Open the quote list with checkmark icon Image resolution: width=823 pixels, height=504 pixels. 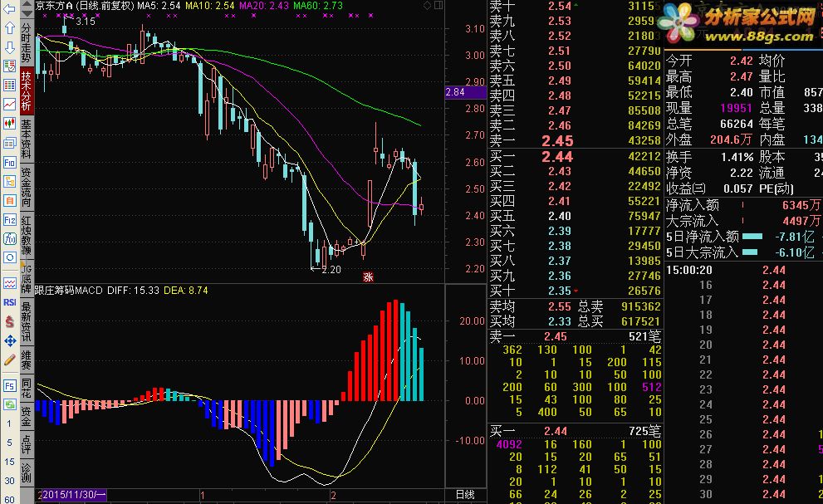tap(9, 66)
